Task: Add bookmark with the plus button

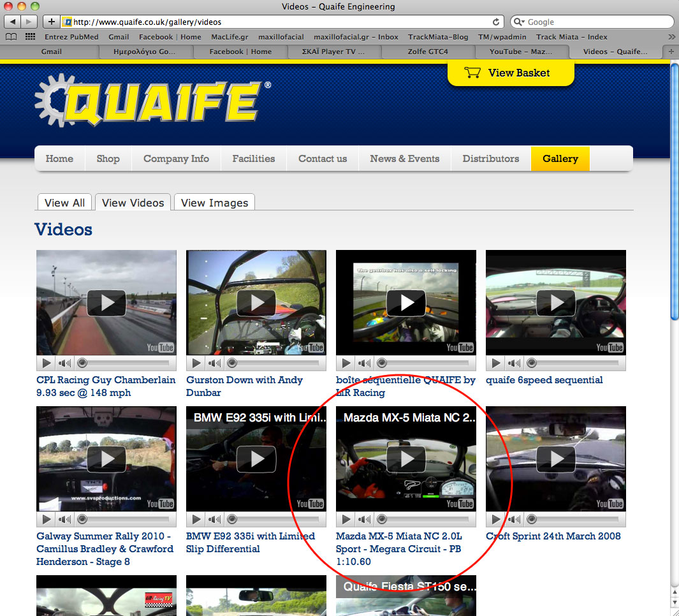Action: click(x=51, y=22)
